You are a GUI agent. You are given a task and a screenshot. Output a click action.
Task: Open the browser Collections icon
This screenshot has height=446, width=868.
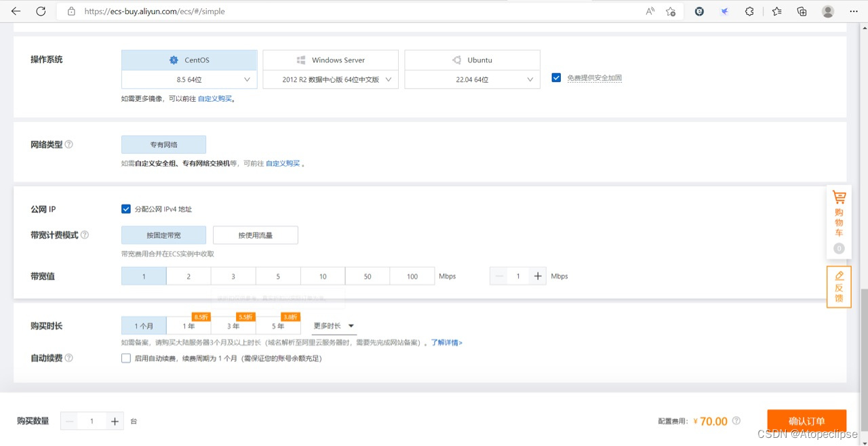pos(802,12)
